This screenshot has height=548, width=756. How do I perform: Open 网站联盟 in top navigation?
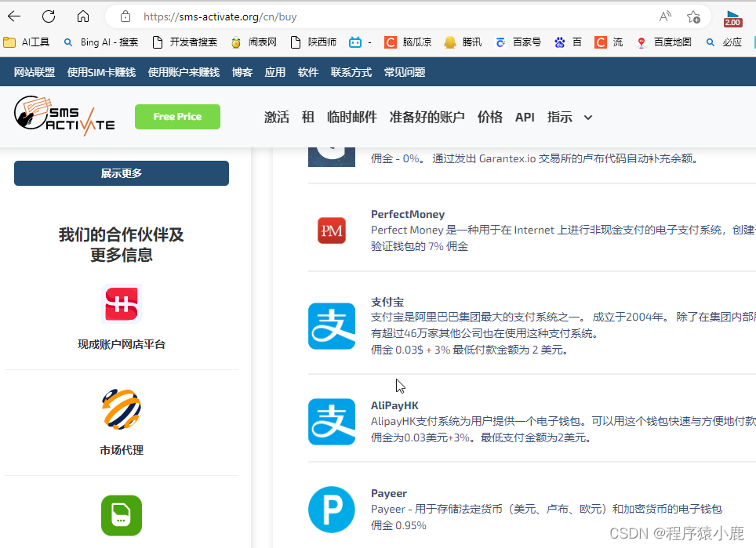(35, 72)
